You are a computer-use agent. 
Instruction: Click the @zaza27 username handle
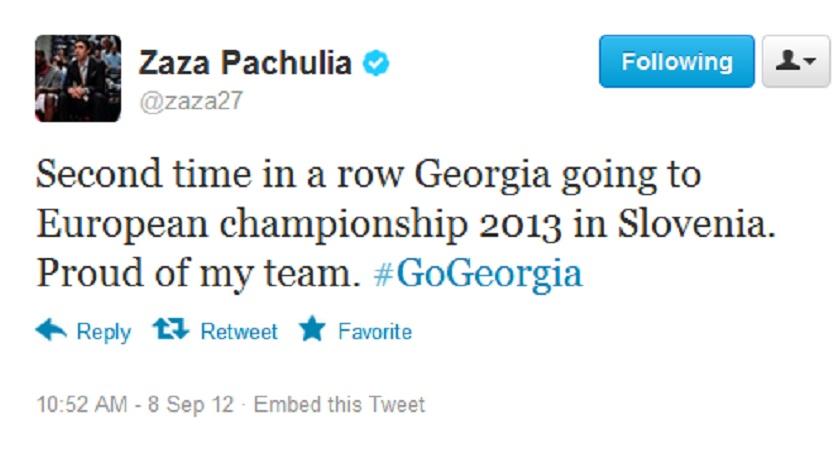click(190, 101)
